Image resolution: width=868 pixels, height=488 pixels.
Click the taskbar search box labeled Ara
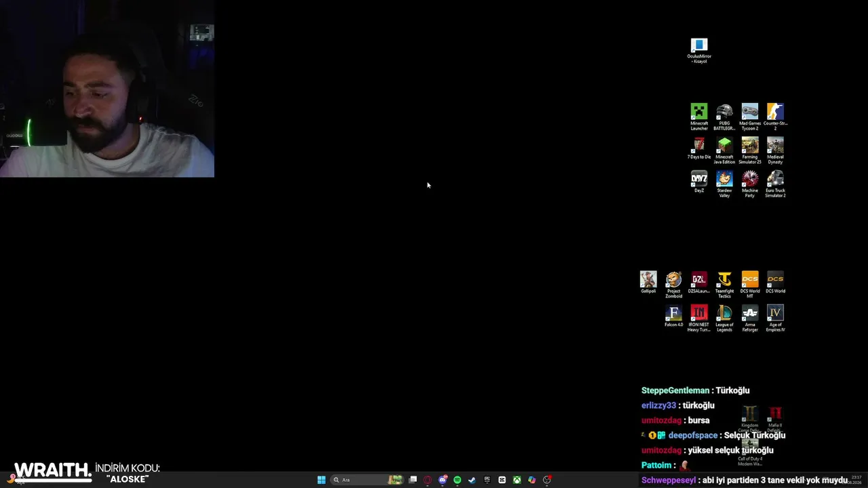367,480
